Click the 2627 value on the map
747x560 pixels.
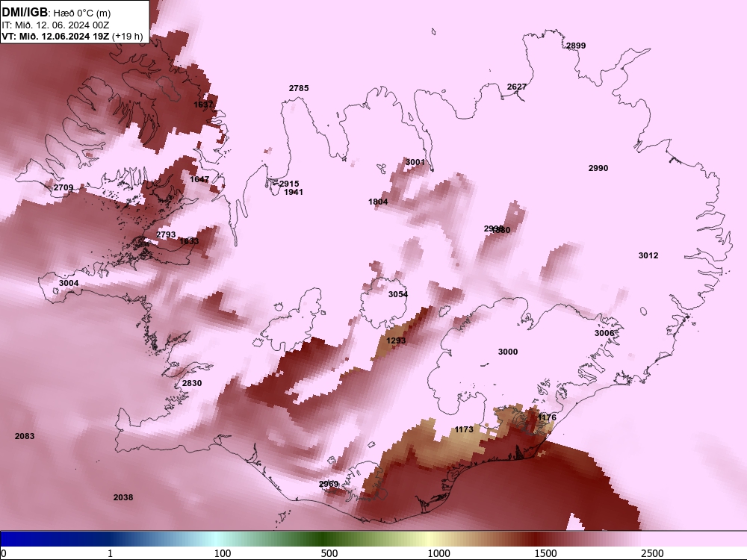click(517, 87)
